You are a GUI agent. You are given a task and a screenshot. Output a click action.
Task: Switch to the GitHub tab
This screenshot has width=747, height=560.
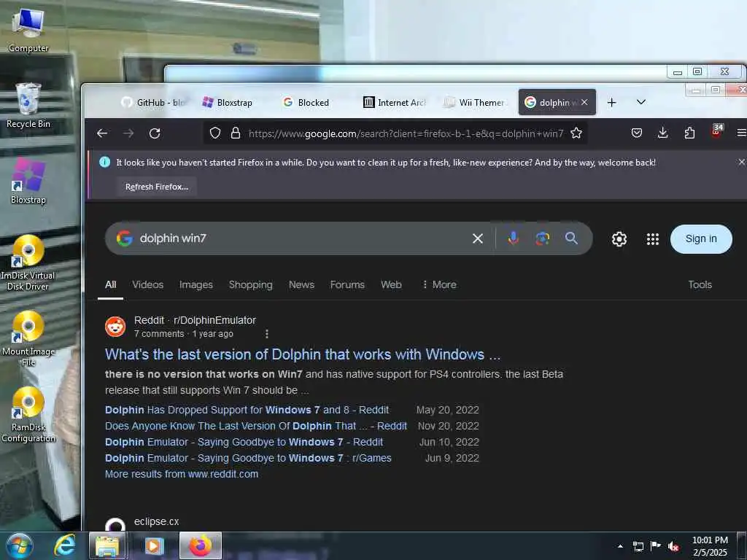click(154, 102)
